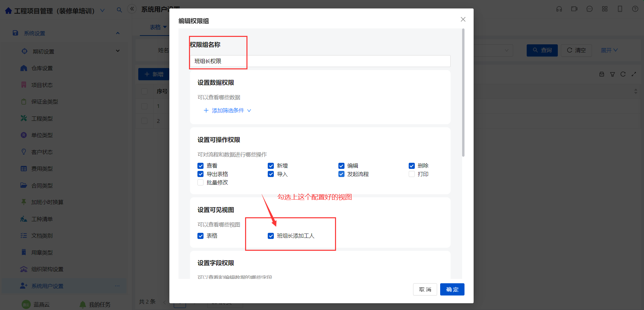Image resolution: width=644 pixels, height=310 pixels.
Task: Open 费用类型 in the sidebar
Action: point(42,169)
